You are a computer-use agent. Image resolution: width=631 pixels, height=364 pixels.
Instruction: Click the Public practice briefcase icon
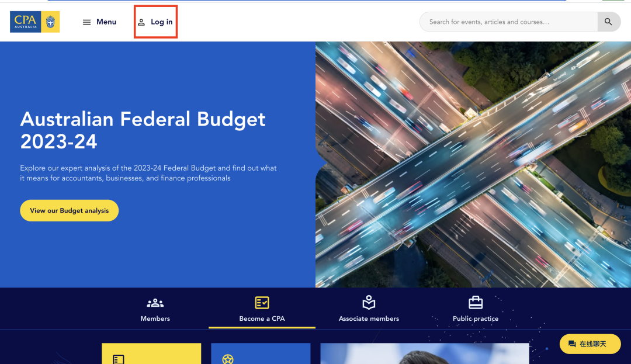tap(476, 303)
